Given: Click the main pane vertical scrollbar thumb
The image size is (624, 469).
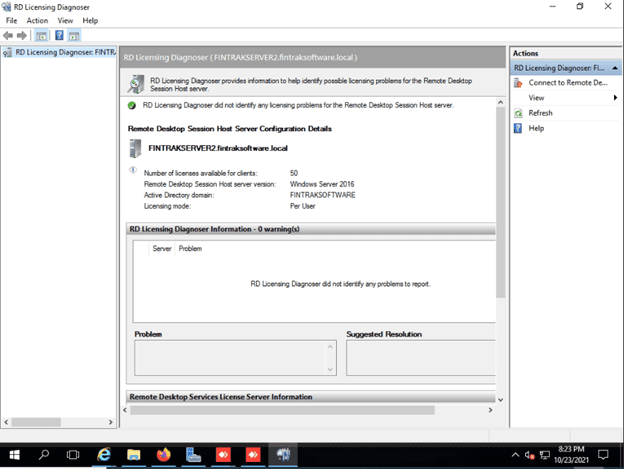Looking at the screenshot, I should coord(501,202).
